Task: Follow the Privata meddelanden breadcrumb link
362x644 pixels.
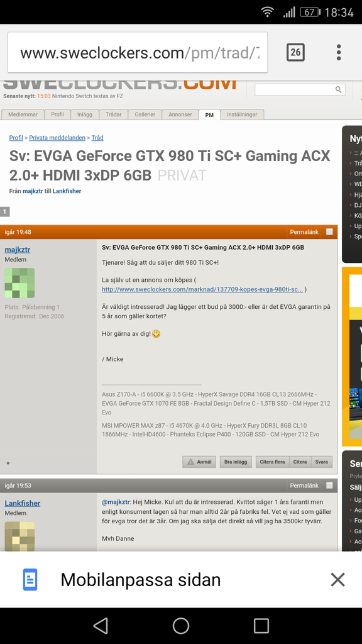Action: 57,138
